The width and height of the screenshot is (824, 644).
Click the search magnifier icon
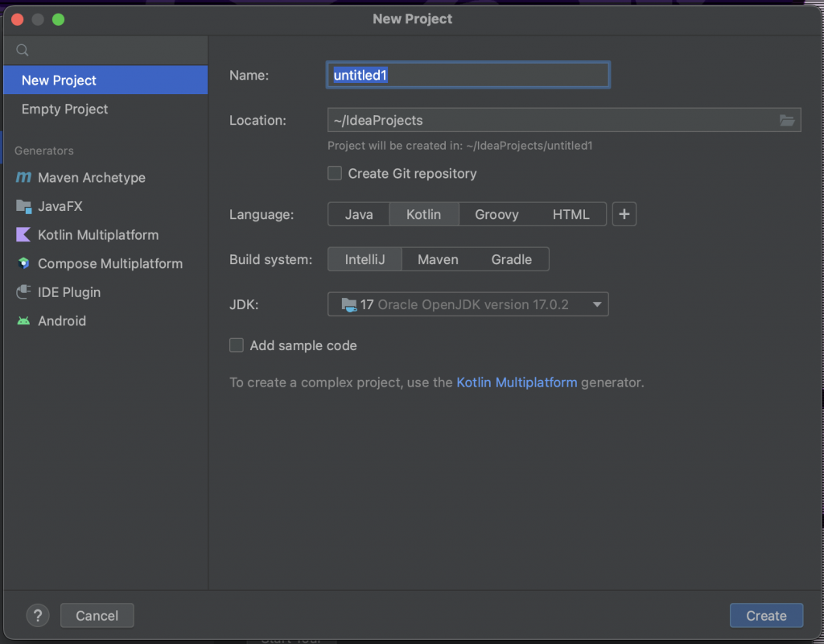click(22, 50)
